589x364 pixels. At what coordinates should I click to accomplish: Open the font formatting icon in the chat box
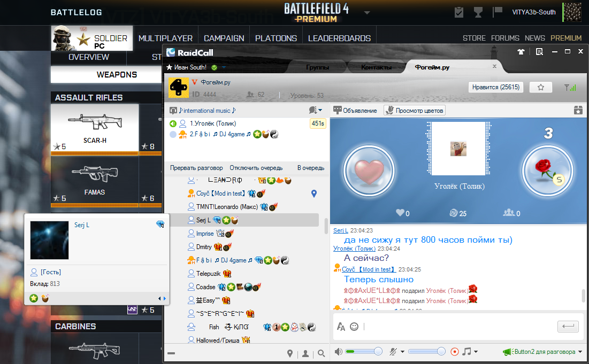point(341,327)
